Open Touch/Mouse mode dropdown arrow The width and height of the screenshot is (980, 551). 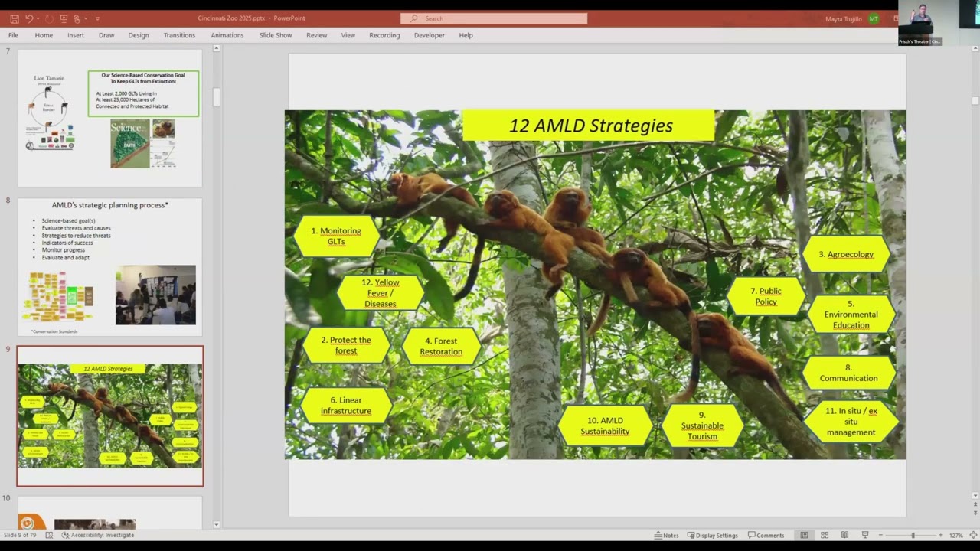click(86, 18)
